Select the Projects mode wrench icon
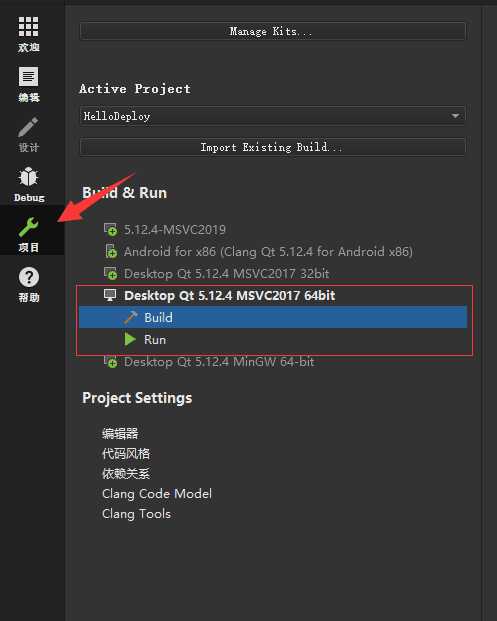The width and height of the screenshot is (497, 621). 29,227
